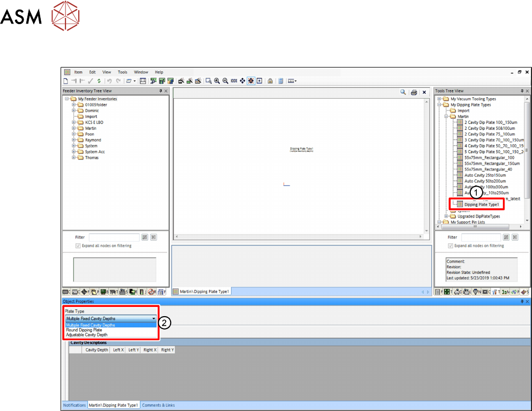Pin the Object Properties panel
This screenshot has width=532, height=411.
point(522,301)
